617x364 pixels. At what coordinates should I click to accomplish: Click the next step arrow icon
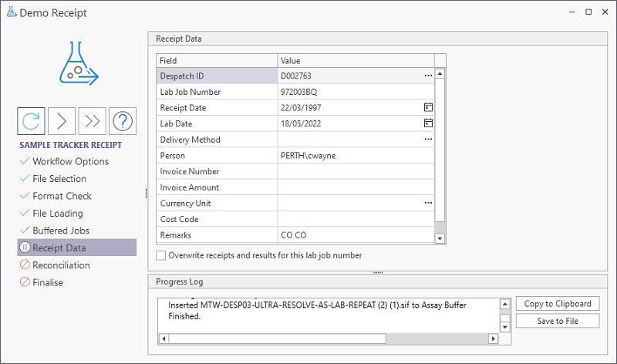click(x=62, y=121)
